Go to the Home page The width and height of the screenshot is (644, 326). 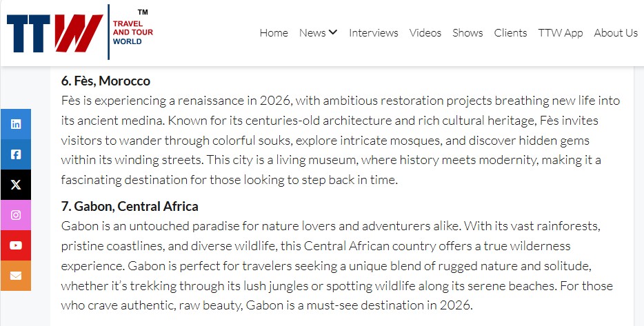(274, 32)
